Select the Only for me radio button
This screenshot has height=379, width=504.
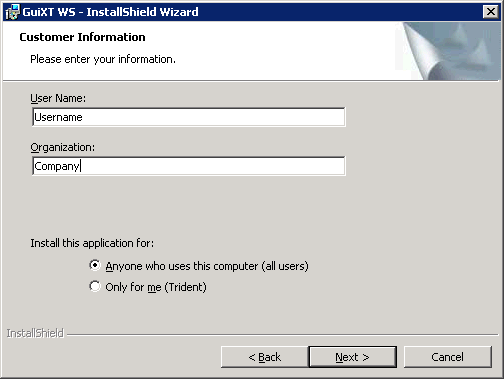tap(95, 286)
